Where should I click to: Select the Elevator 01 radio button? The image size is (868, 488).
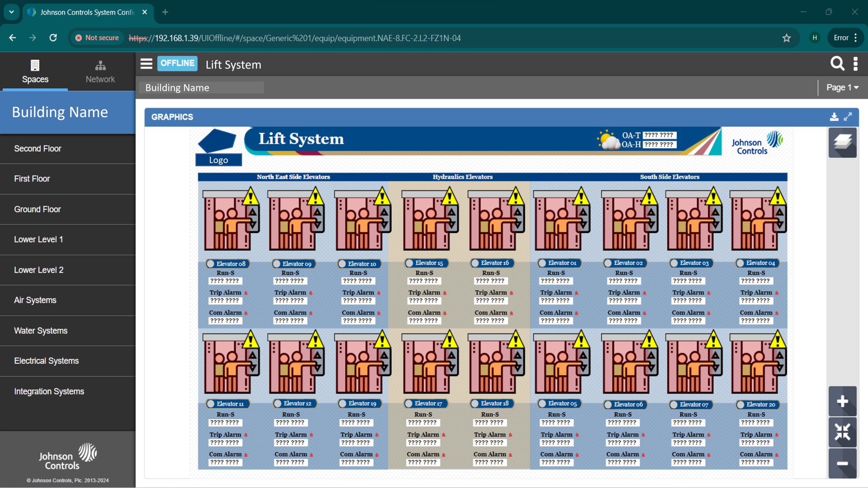[x=543, y=263]
